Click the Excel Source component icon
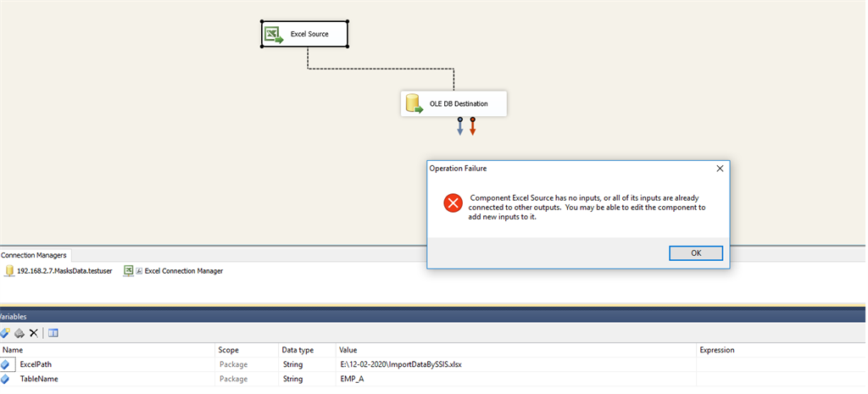 coord(275,34)
